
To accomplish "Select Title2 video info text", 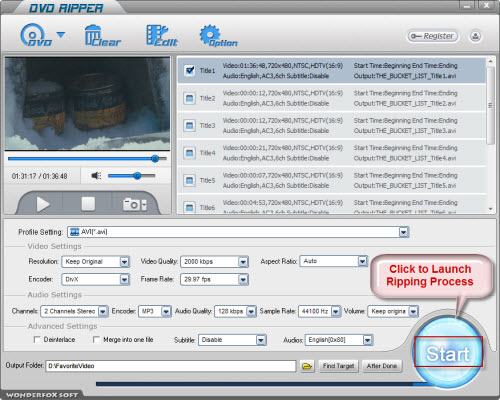I will [x=283, y=93].
